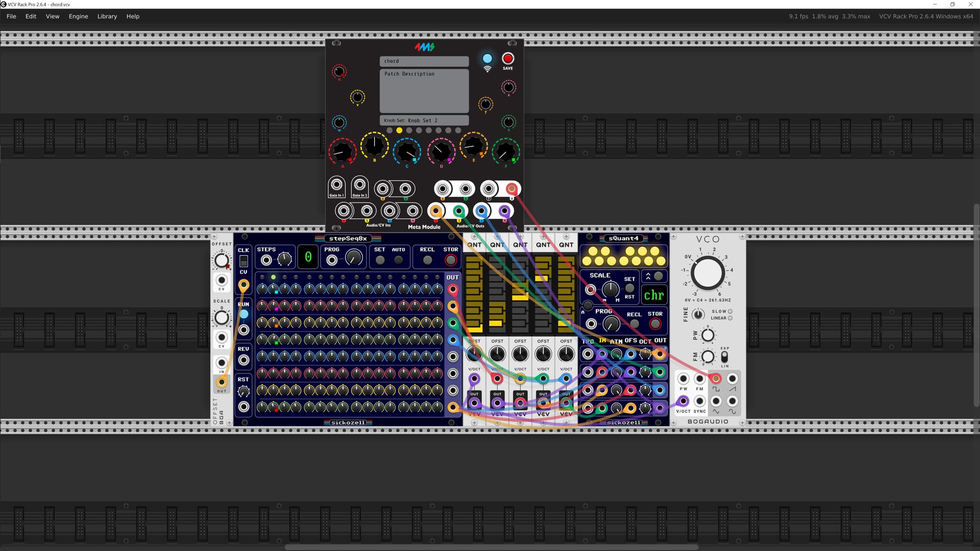980x551 pixels.
Task: Click the Gate In 1 jack
Action: tap(336, 185)
